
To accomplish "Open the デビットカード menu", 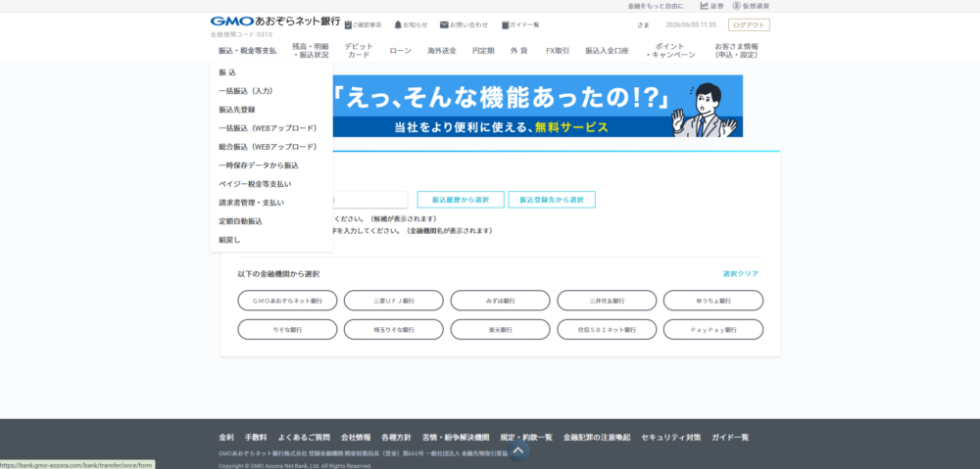I will (359, 51).
